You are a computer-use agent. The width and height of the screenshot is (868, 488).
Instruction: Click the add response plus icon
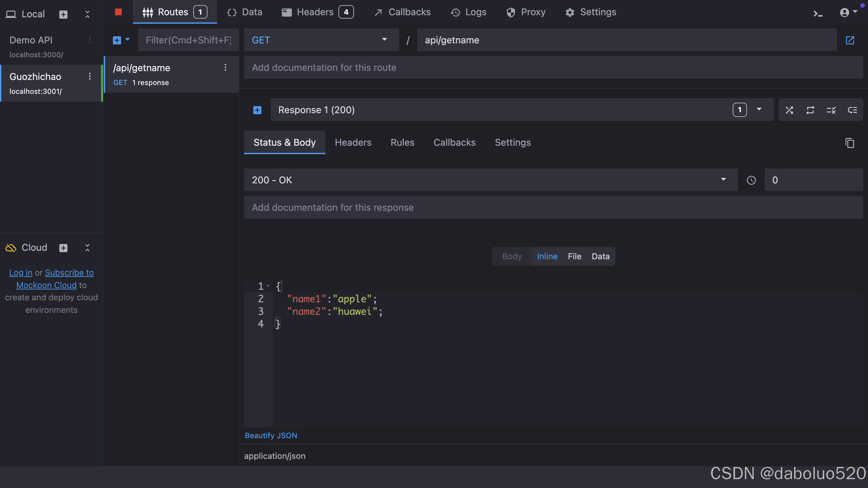[x=257, y=110]
